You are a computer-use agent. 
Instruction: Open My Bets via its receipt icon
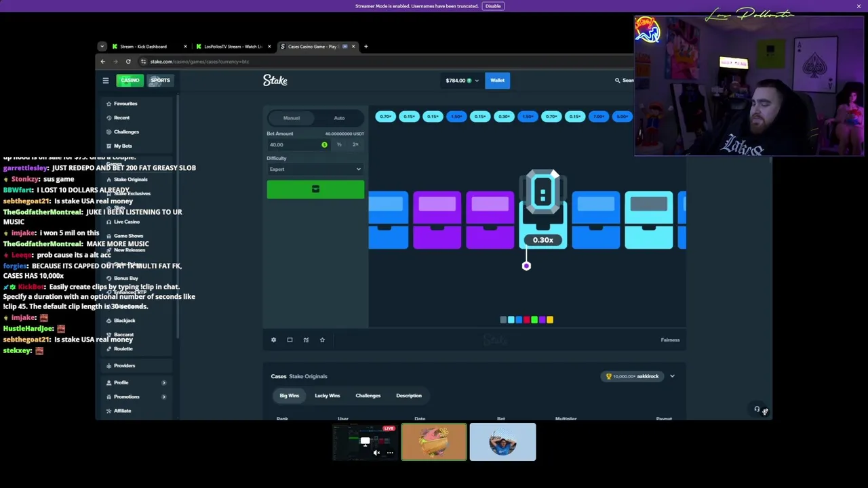[108, 146]
